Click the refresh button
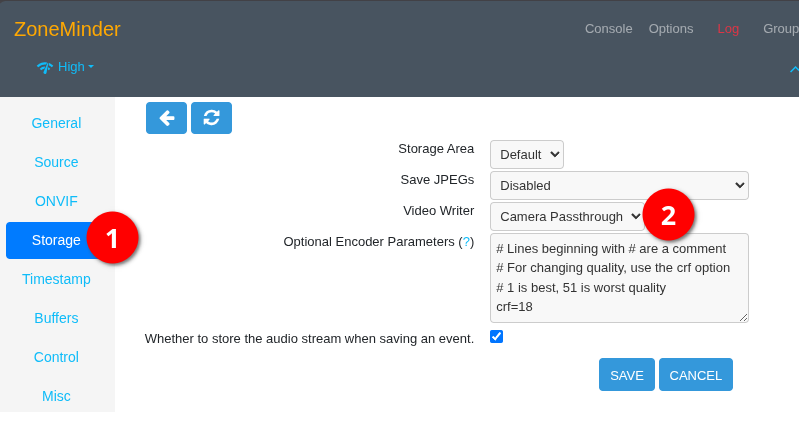 211,118
